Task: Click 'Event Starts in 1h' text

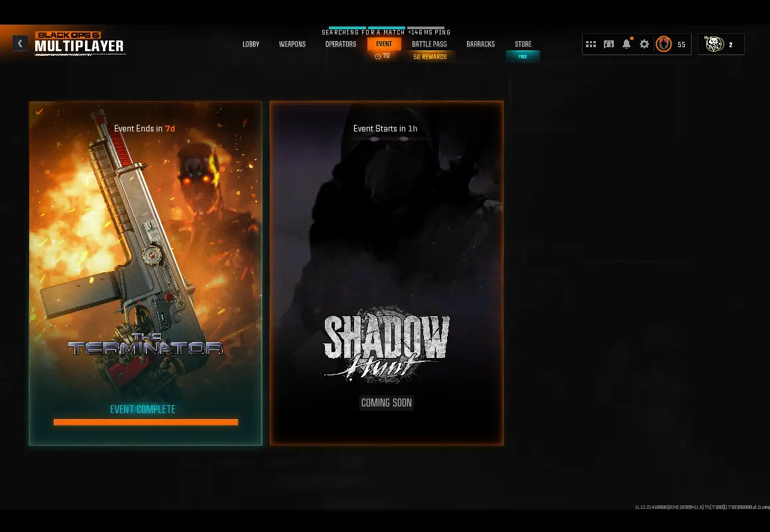Action: [385, 129]
